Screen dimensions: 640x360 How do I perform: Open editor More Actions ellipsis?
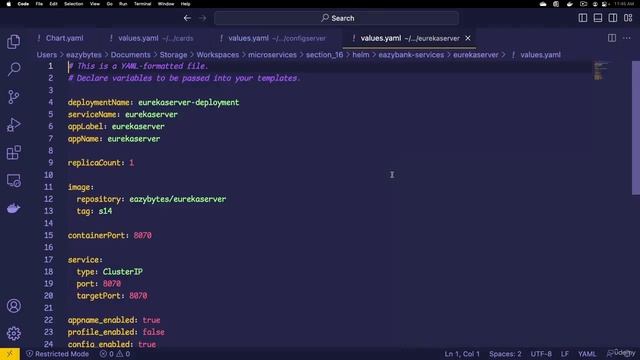tap(627, 38)
